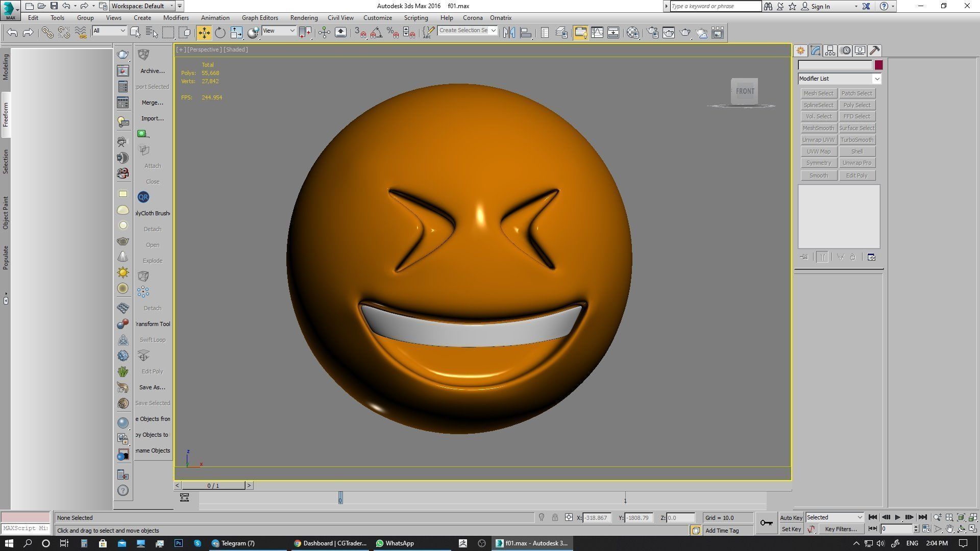Click the TurboSmooth modifier button
The width and height of the screenshot is (980, 551).
[x=856, y=140]
